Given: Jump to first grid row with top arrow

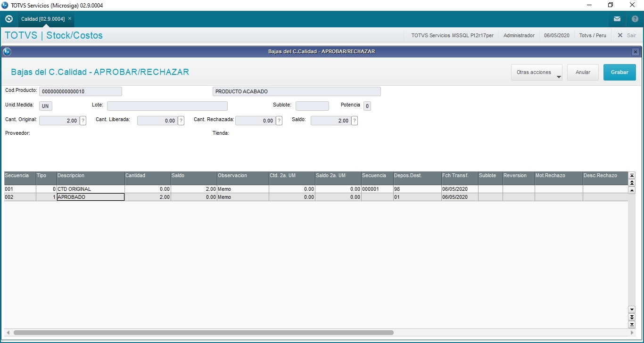Looking at the screenshot, I should tap(632, 175).
